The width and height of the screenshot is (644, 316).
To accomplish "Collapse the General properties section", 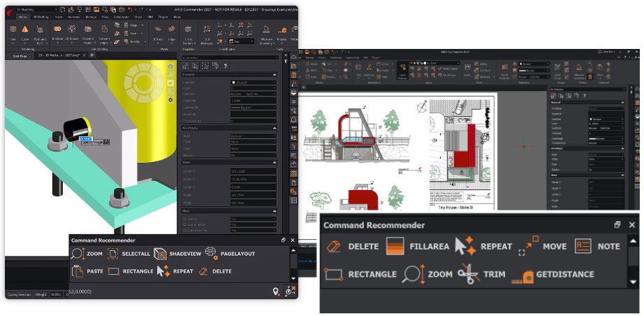I will tap(275, 74).
